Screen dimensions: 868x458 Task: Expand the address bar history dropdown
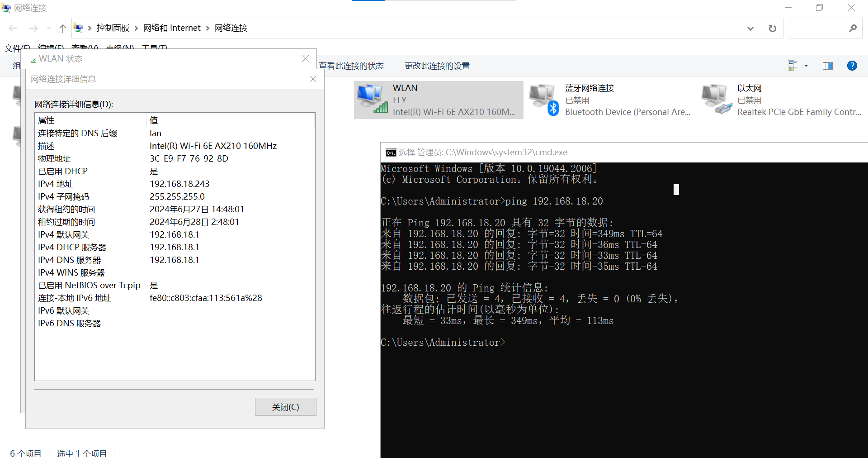pos(750,29)
